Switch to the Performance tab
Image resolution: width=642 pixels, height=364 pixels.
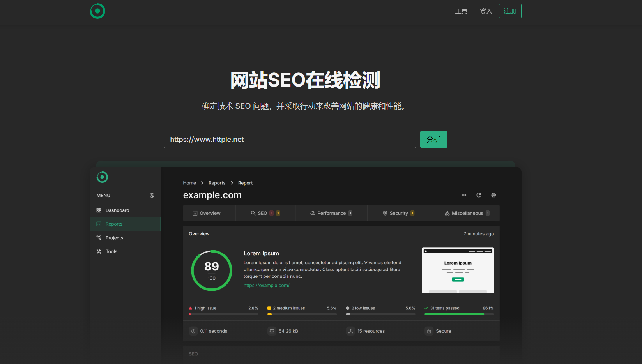click(x=331, y=213)
